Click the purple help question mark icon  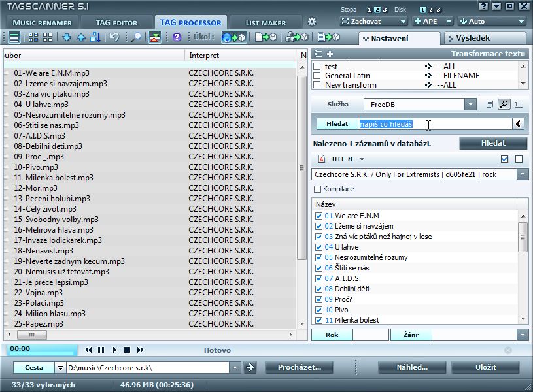(177, 37)
